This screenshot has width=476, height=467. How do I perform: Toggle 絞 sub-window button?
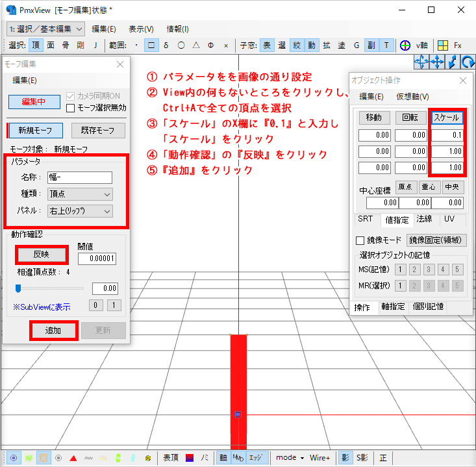(297, 45)
